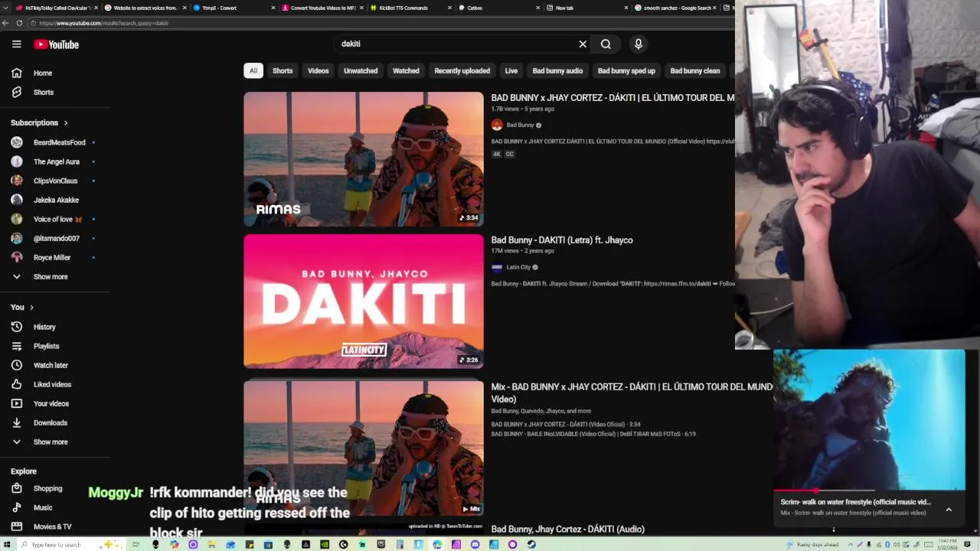Screen dimensions: 980x551
Task: Open BeardMeatsFood subscription channel
Action: (59, 142)
